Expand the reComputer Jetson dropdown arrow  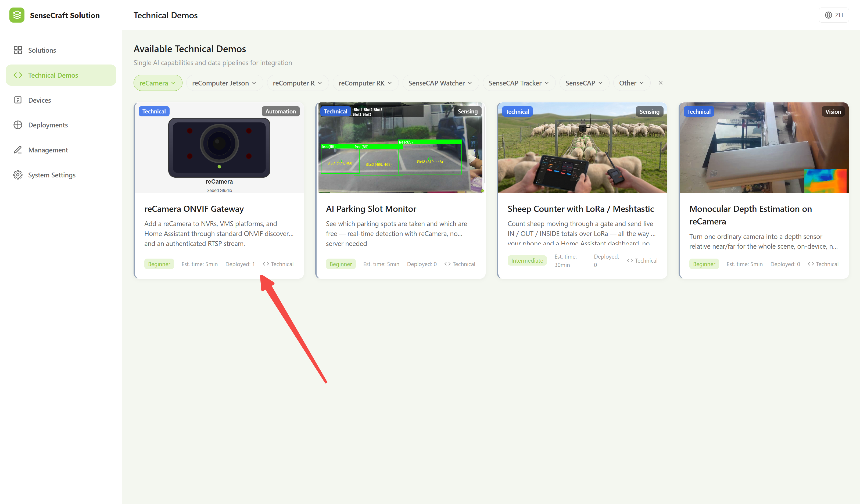[254, 83]
